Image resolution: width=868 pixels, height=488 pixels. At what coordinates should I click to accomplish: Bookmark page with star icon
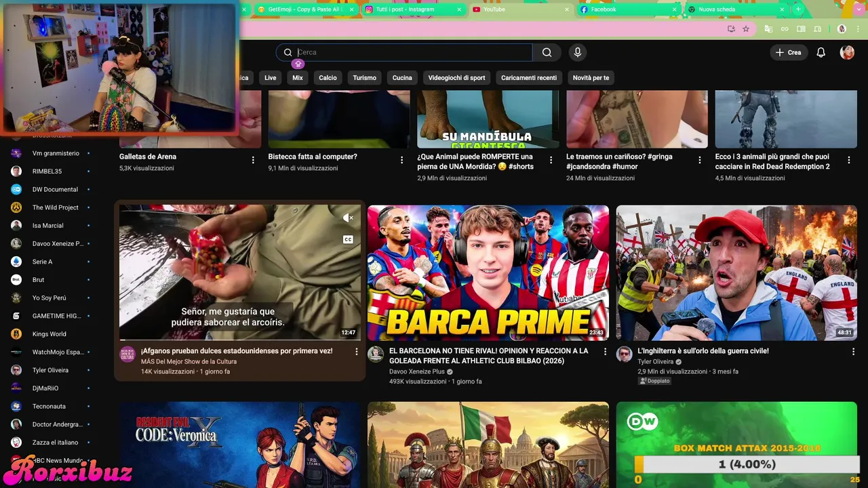coord(746,29)
